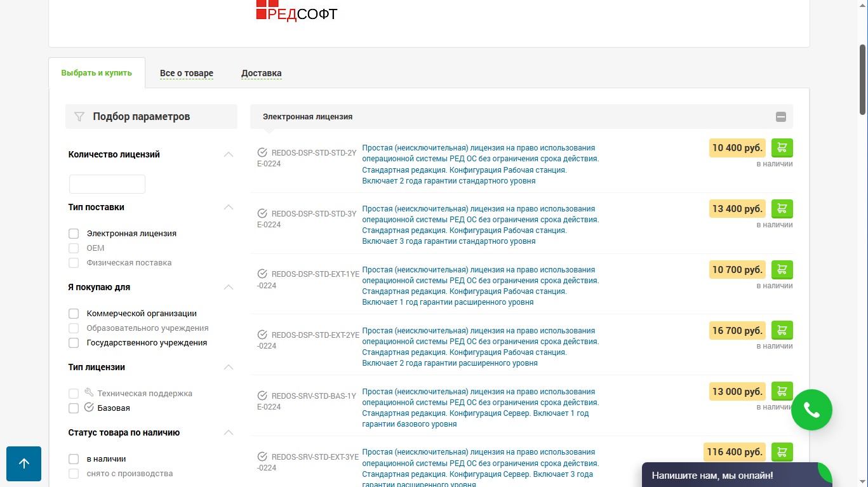Collapse the Тип поставки filter section
This screenshot has width=868, height=487.
coord(229,207)
